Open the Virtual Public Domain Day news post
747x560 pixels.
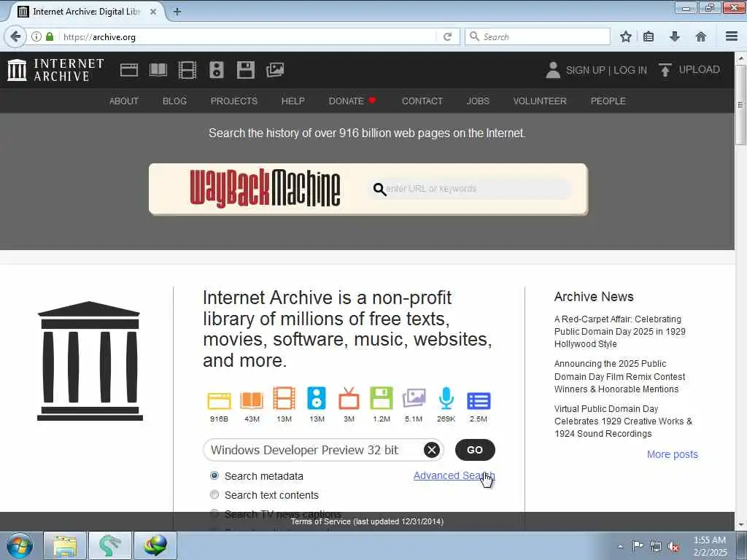click(623, 421)
